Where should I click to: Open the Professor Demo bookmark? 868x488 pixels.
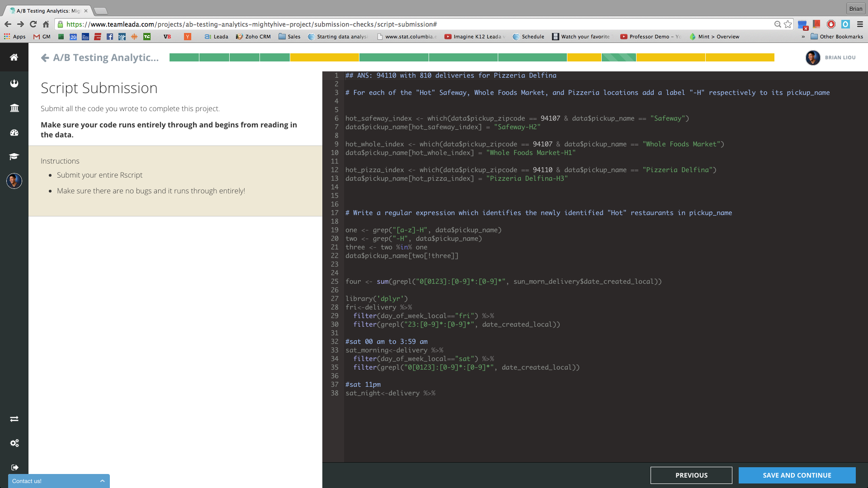click(x=651, y=37)
